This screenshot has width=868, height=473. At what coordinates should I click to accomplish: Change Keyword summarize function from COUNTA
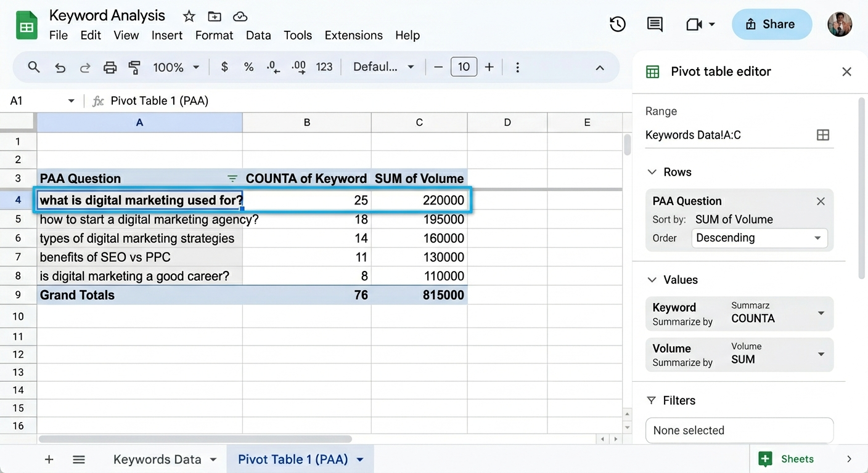point(821,313)
